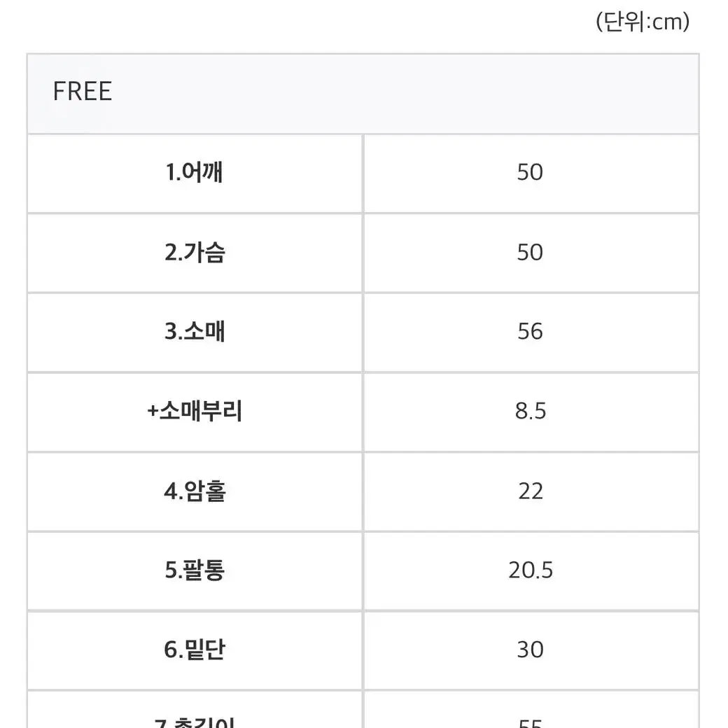Click the 5.팔통 row label
Viewport: 728px width, 728px height.
click(195, 570)
